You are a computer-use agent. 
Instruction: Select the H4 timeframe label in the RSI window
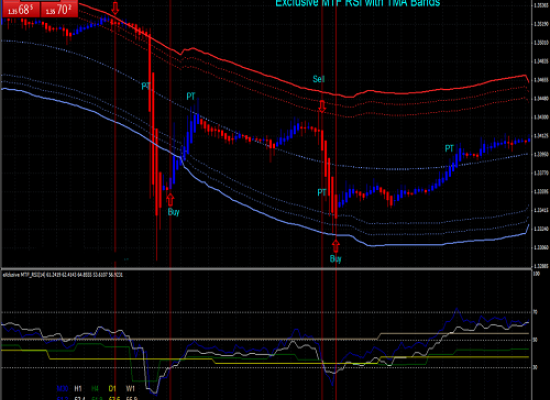click(x=95, y=388)
